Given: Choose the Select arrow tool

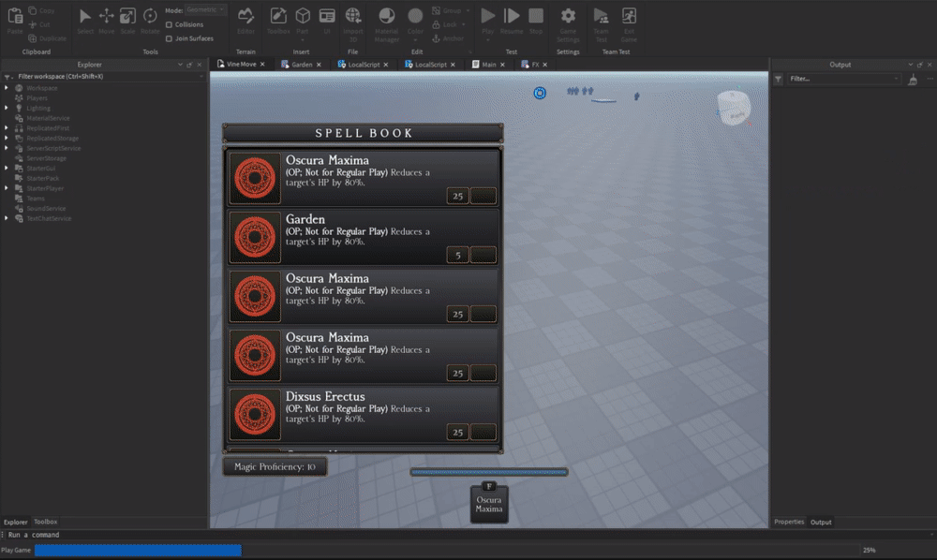Looking at the screenshot, I should tap(85, 16).
